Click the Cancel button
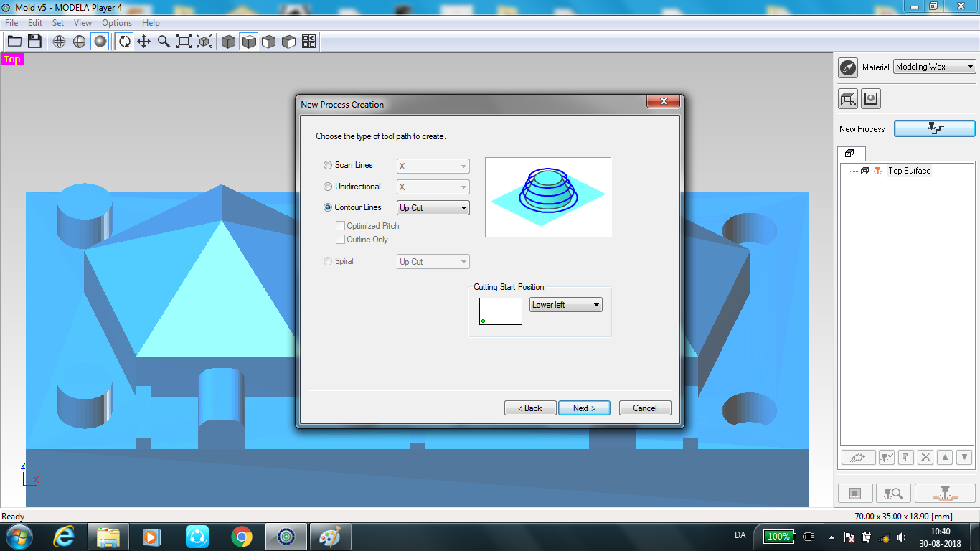 pyautogui.click(x=645, y=408)
